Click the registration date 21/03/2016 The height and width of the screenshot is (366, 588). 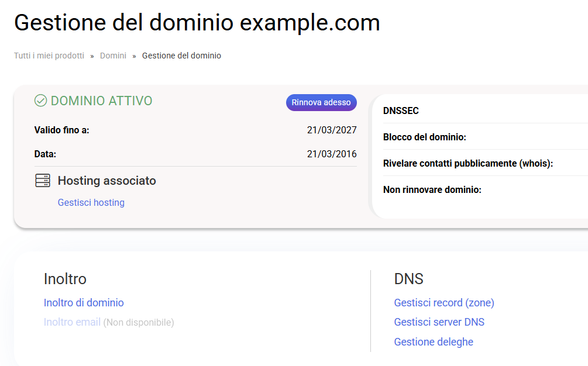(x=332, y=154)
